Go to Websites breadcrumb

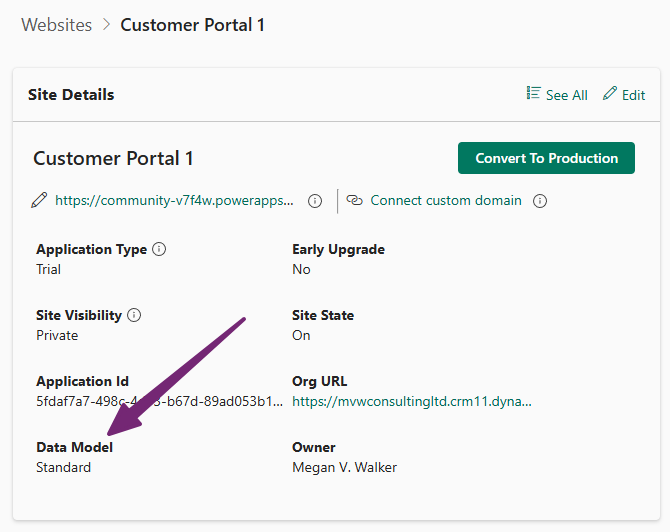pyautogui.click(x=56, y=25)
